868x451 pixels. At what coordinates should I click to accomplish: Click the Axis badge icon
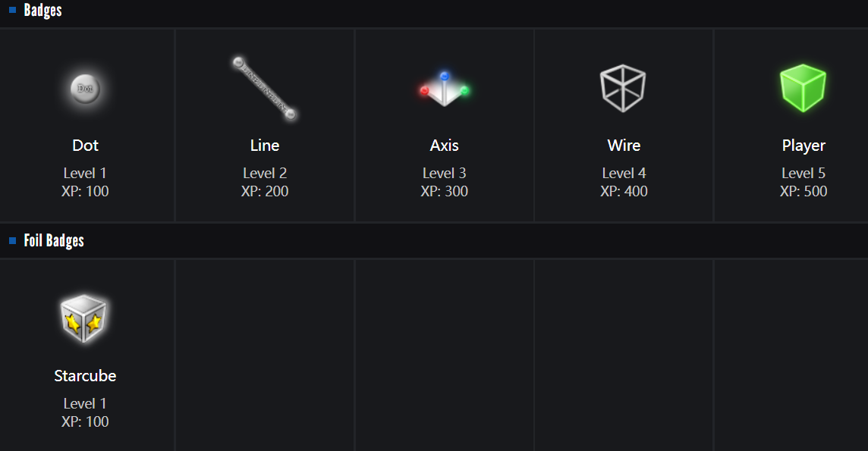(x=445, y=89)
